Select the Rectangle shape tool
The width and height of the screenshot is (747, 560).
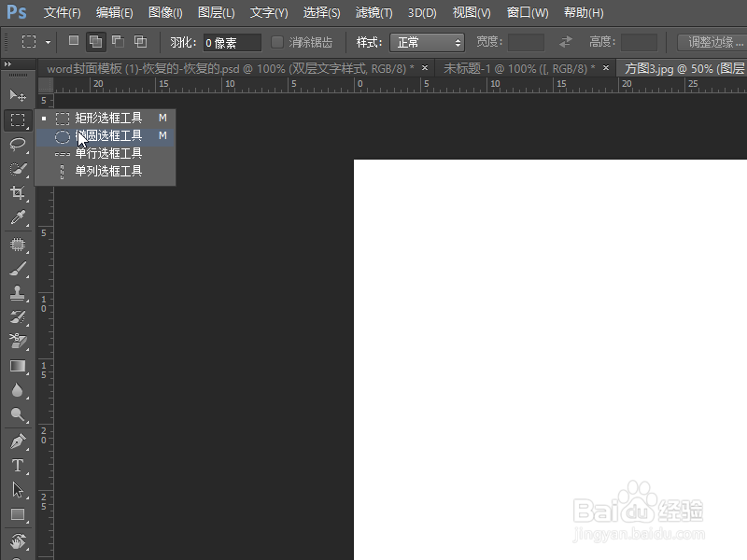click(x=18, y=515)
